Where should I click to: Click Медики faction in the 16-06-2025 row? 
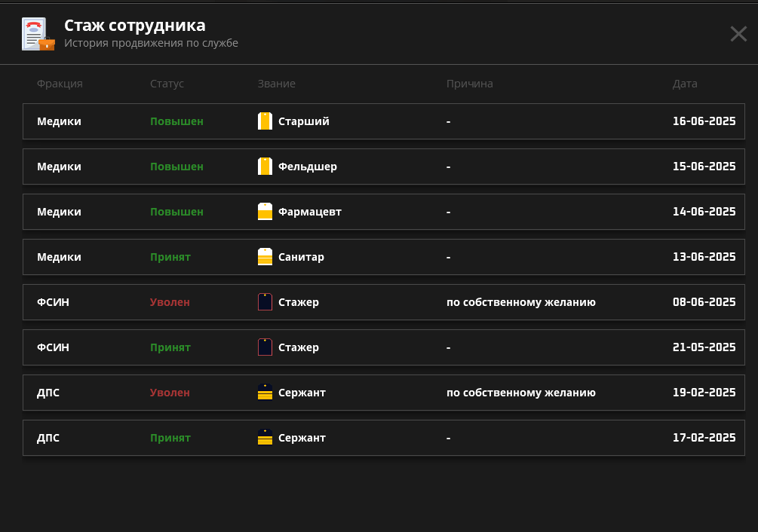[59, 121]
